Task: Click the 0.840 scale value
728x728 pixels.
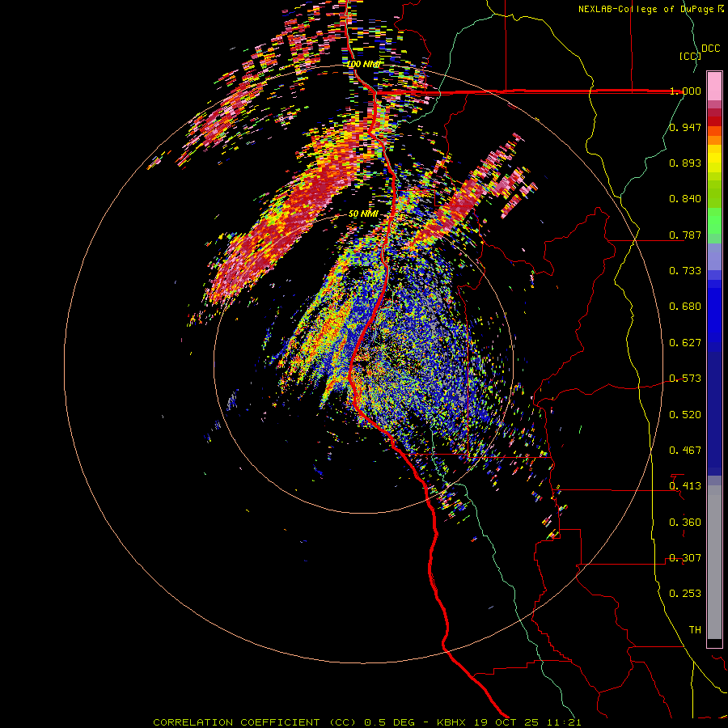Action: (x=685, y=199)
